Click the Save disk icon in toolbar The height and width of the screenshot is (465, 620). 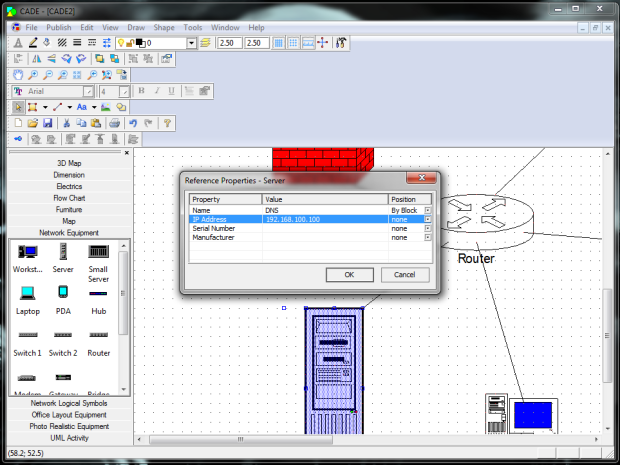pyautogui.click(x=47, y=123)
